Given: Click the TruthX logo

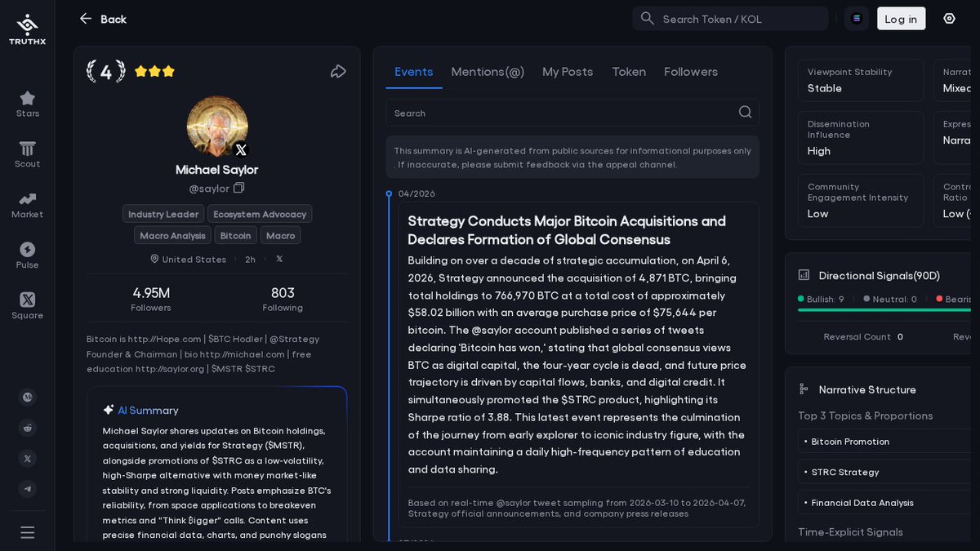Looking at the screenshot, I should (x=27, y=30).
